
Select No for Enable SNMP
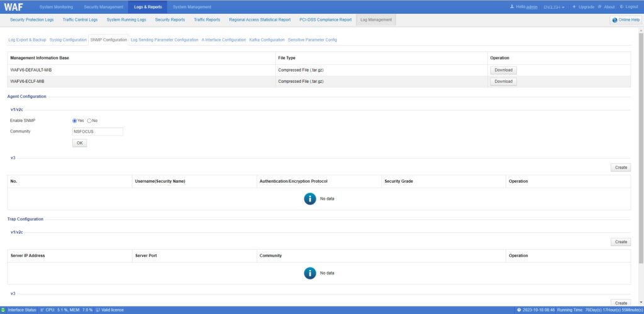click(89, 121)
